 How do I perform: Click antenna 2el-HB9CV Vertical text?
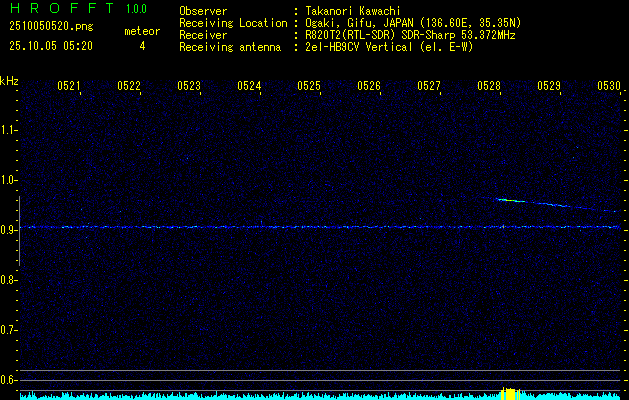coord(389,47)
